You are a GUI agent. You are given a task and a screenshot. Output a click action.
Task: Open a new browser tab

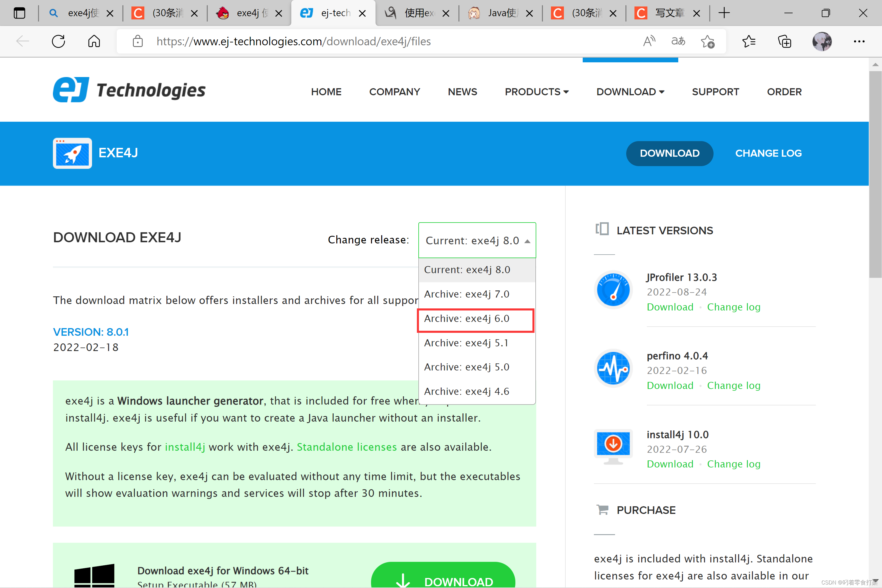pos(724,13)
